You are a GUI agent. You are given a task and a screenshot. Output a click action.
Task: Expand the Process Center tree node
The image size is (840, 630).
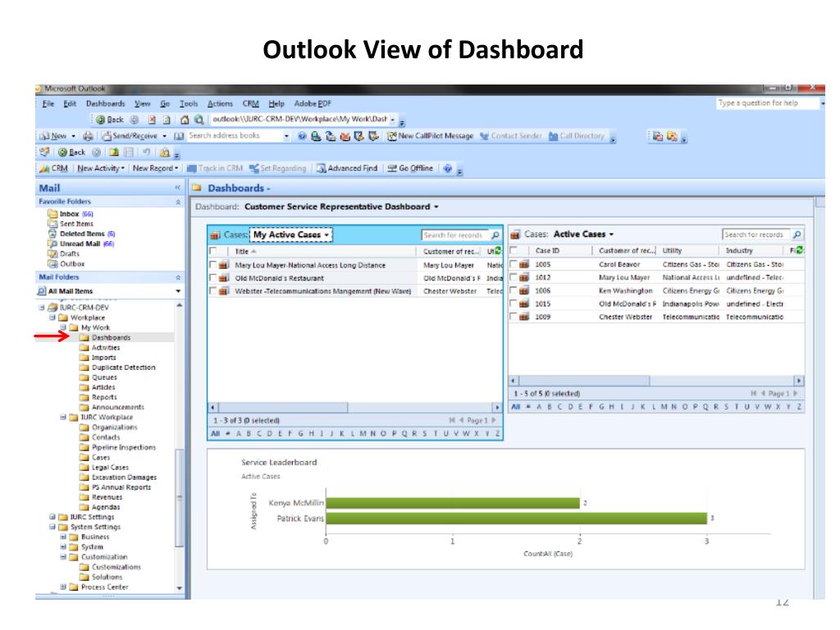click(x=63, y=587)
